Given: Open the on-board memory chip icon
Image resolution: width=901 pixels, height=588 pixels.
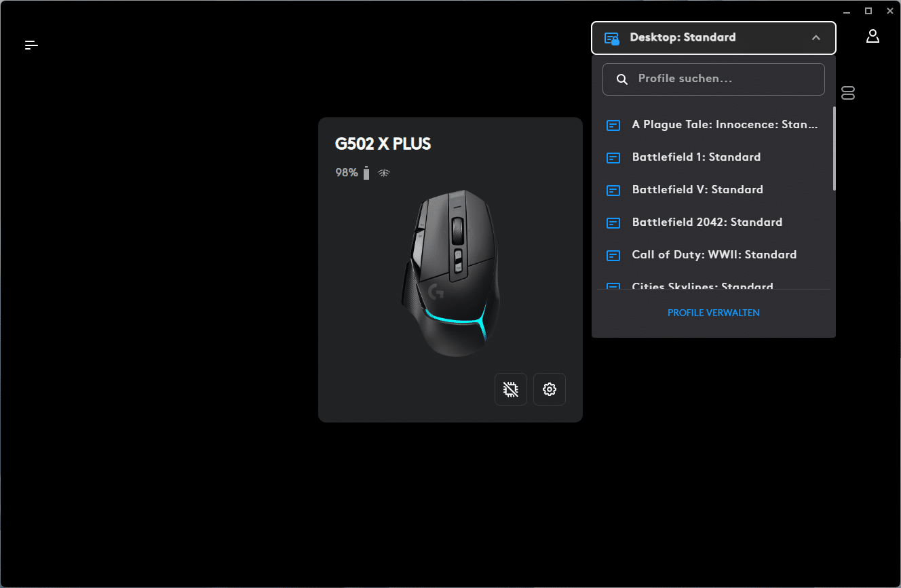Looking at the screenshot, I should 511,389.
